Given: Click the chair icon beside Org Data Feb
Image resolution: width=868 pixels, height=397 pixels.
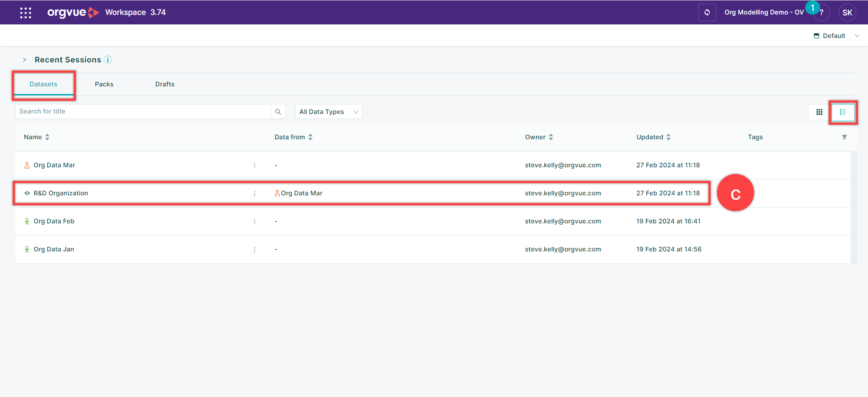Looking at the screenshot, I should 27,221.
